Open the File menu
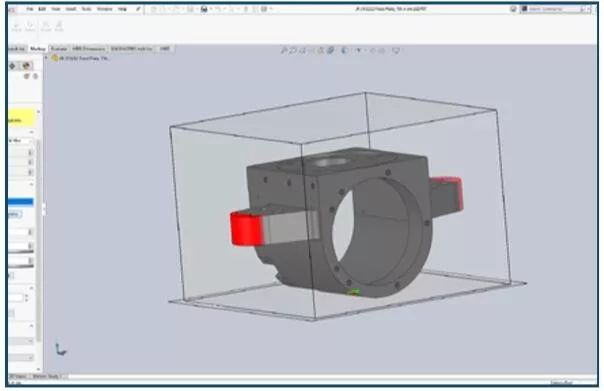604x391 pixels. (x=30, y=9)
